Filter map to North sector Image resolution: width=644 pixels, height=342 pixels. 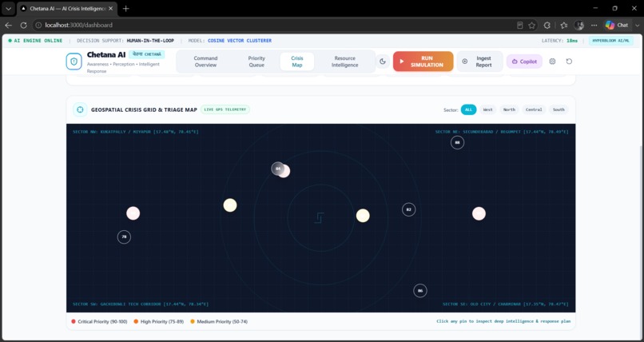tap(509, 109)
